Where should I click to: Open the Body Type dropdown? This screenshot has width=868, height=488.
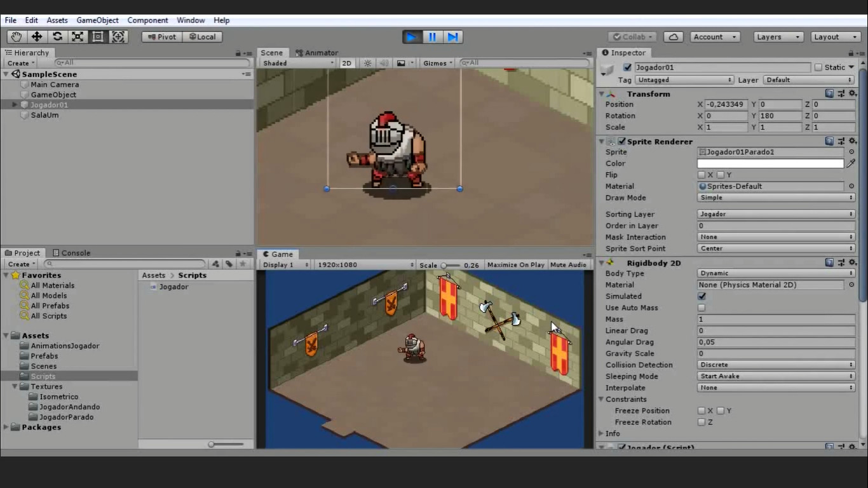(x=776, y=273)
